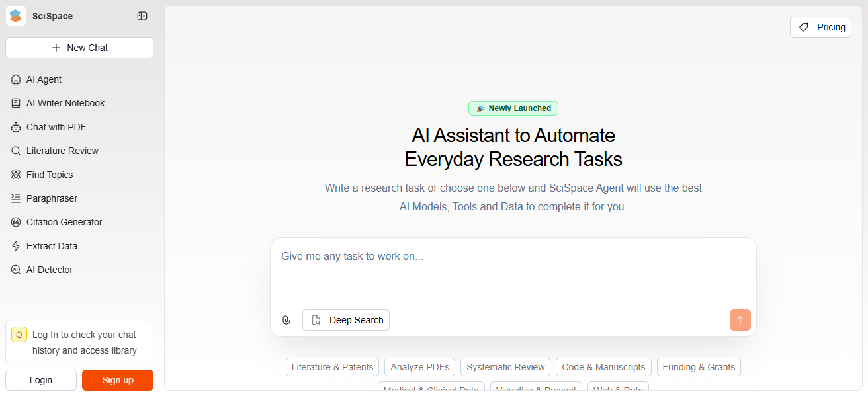Click the 'Log In to check your chat' notice
868x396 pixels.
click(x=79, y=342)
